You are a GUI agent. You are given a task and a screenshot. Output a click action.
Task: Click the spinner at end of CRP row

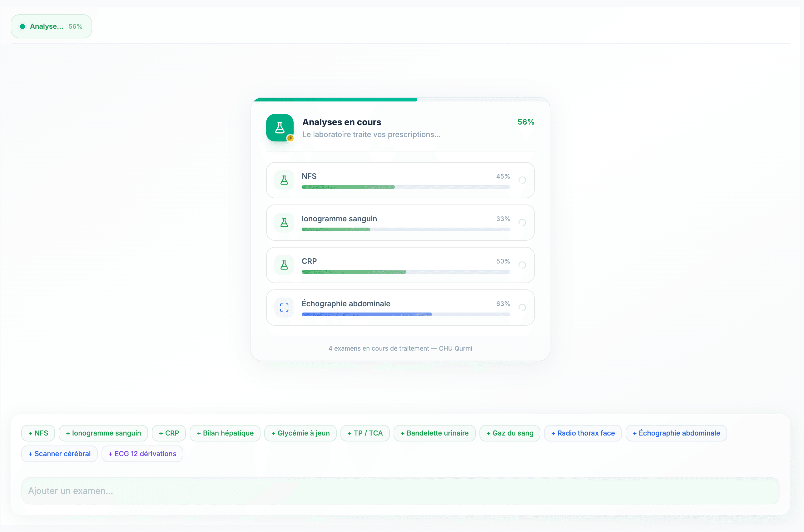[522, 265]
